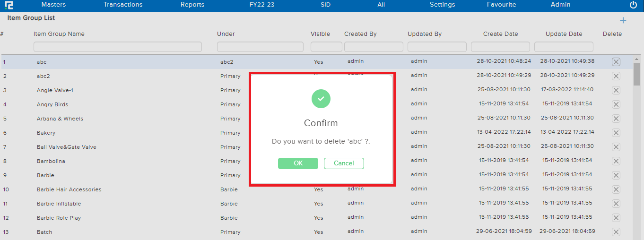Expand the Settings menu
644x240 pixels.
click(x=442, y=5)
